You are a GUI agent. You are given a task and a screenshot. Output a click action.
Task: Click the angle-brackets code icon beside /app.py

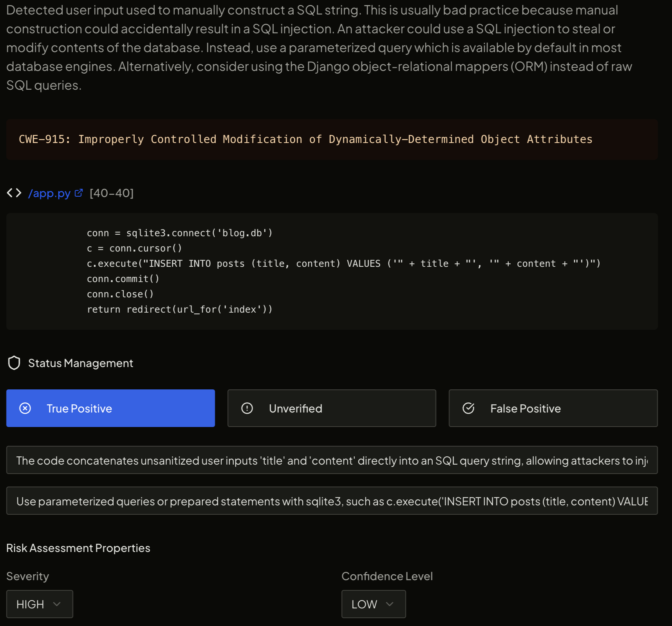(14, 193)
